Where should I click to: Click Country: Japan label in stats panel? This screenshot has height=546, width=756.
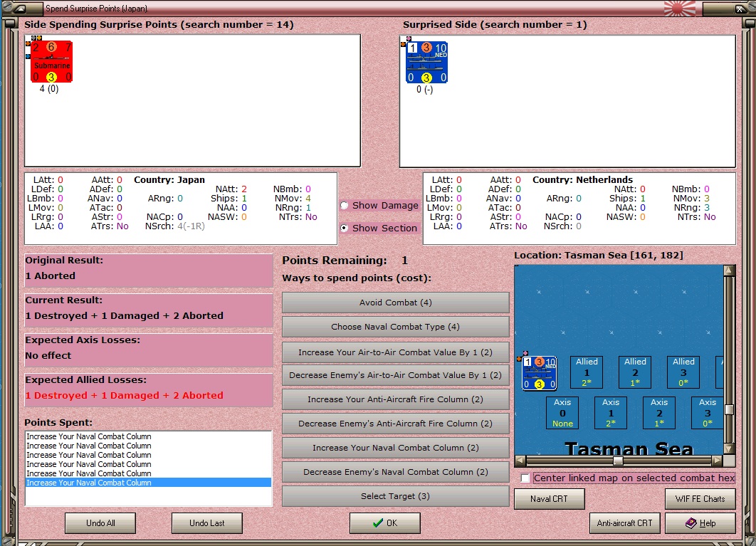point(169,180)
